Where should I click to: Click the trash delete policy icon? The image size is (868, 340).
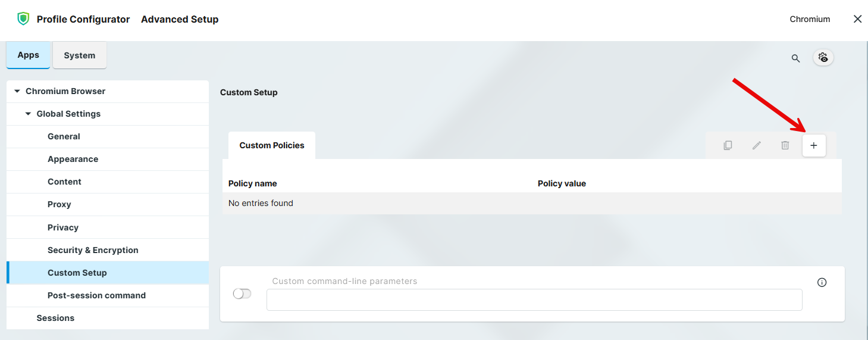[x=785, y=146]
